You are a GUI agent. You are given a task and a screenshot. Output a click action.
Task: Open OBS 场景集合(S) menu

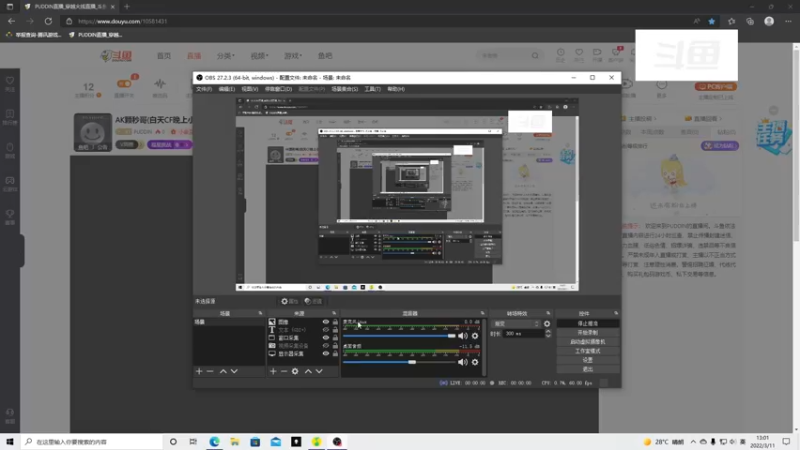[344, 89]
